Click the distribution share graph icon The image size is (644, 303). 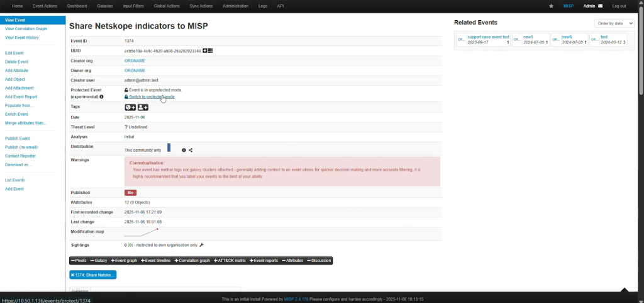pos(191,151)
